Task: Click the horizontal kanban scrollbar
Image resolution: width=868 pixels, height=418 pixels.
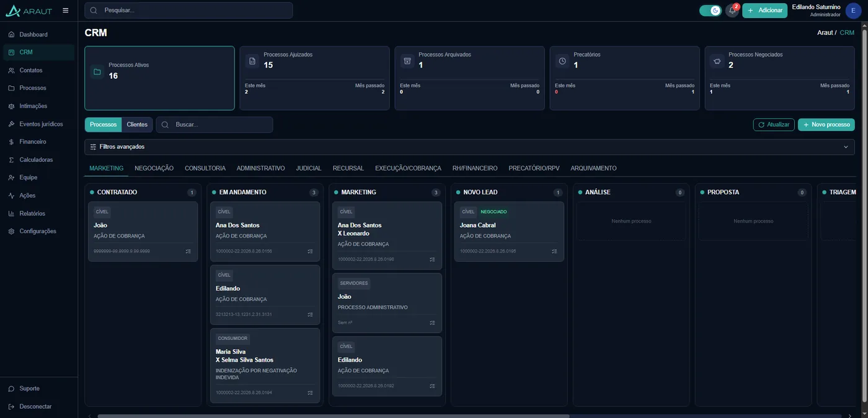Action: (x=333, y=416)
